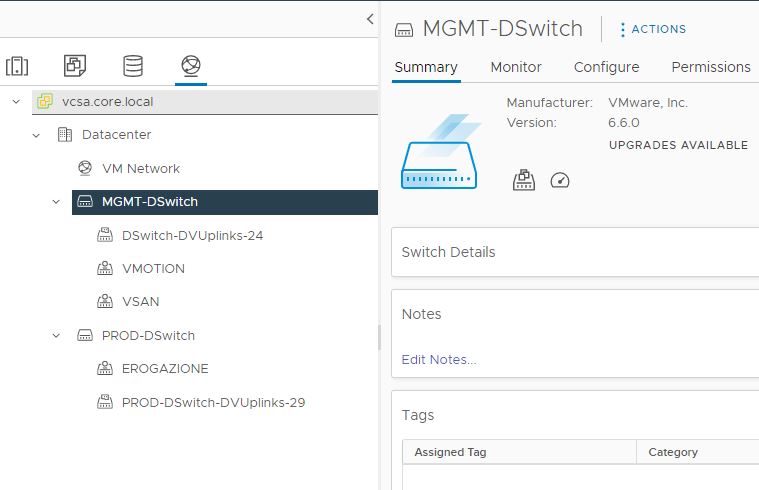
Task: Collapse the PROD-DSwitch tree node
Action: point(56,335)
